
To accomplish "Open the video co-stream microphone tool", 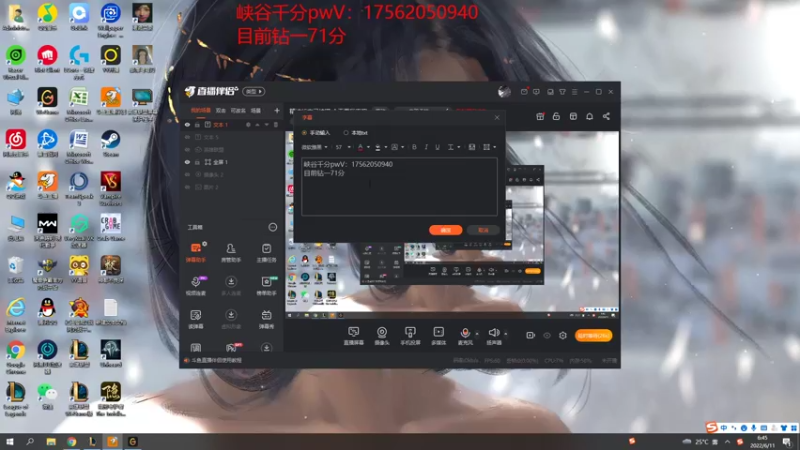I will (x=195, y=286).
